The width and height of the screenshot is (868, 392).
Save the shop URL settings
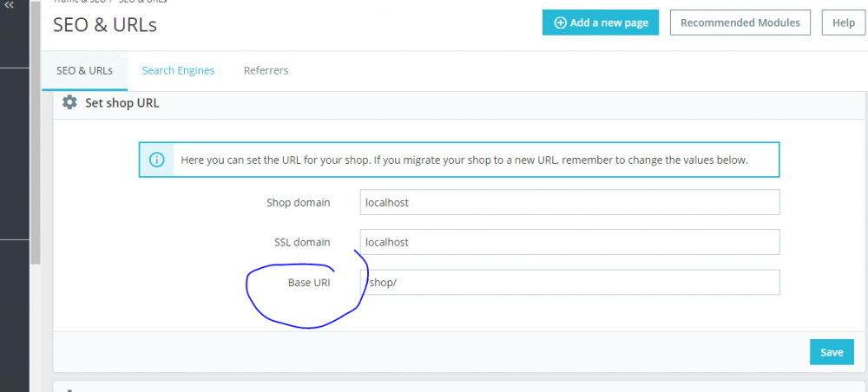[x=832, y=352]
